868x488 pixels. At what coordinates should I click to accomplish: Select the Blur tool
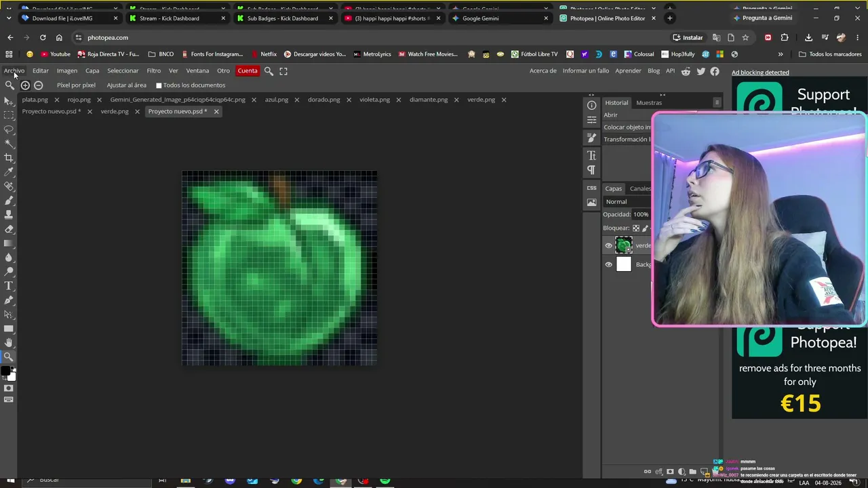[x=9, y=258]
